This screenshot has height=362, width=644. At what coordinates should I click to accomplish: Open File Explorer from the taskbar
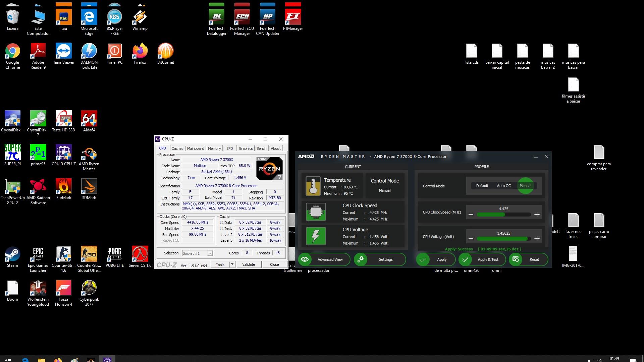[x=41, y=360]
